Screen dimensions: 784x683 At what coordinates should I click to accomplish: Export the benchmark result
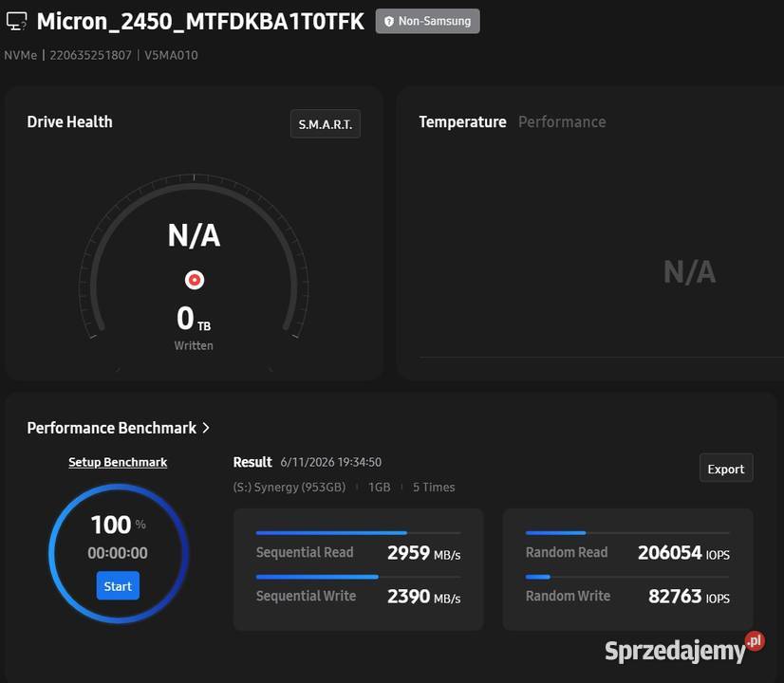coord(726,469)
